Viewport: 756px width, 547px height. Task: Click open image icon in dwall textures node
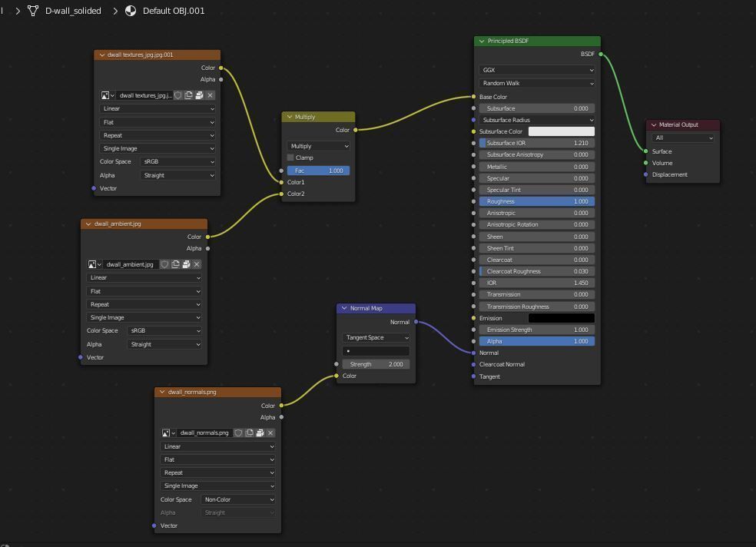point(199,95)
